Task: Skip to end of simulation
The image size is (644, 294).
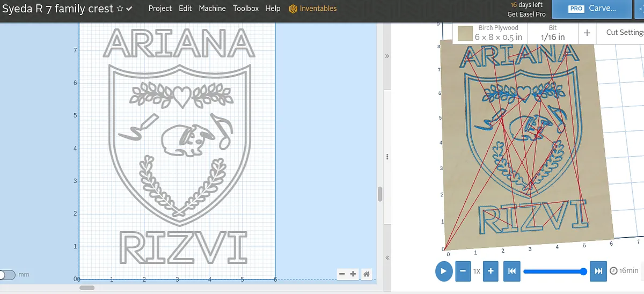Action: click(598, 271)
